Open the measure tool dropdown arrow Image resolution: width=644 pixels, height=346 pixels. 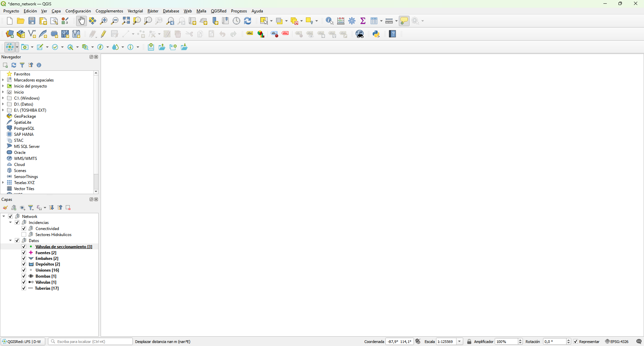[396, 21]
